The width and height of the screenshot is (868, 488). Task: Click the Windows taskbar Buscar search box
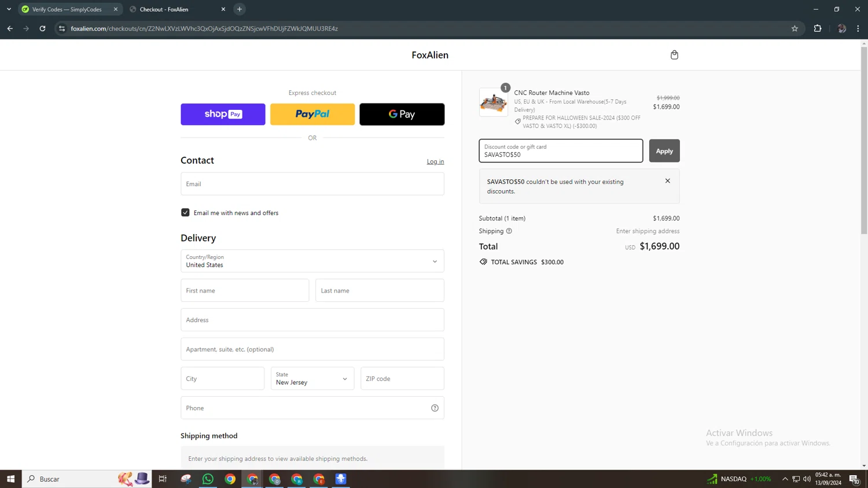87,479
